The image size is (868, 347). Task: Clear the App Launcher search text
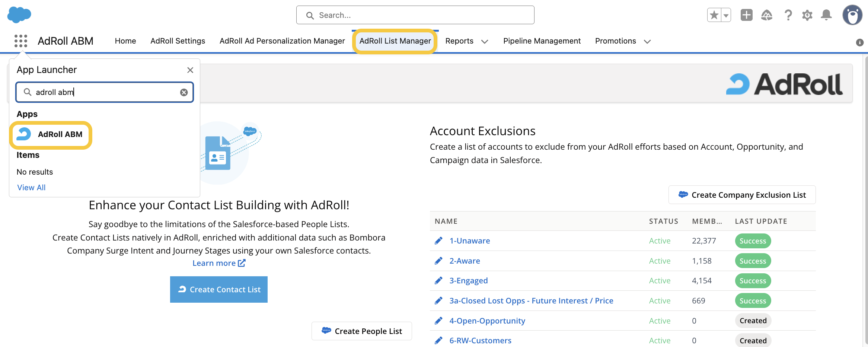[x=184, y=92]
